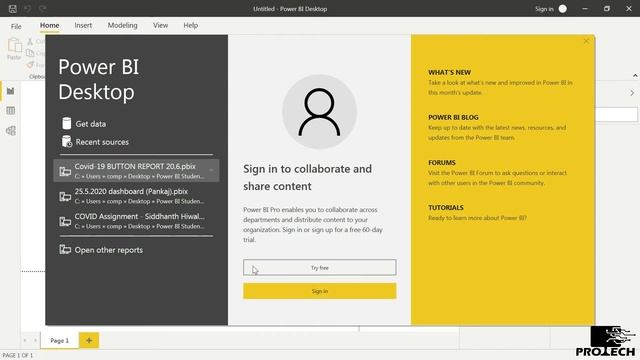Expand the right pane chevron arrow
This screenshot has width=640, height=360.
632,93
